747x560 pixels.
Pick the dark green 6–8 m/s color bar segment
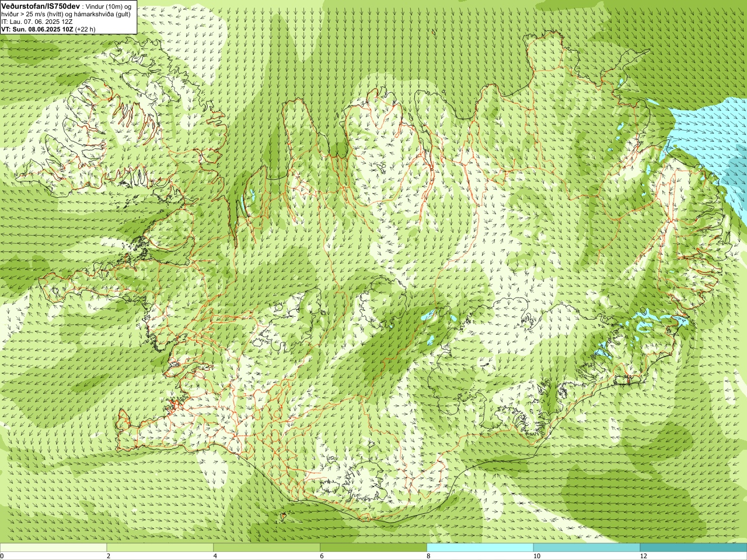(x=373, y=548)
